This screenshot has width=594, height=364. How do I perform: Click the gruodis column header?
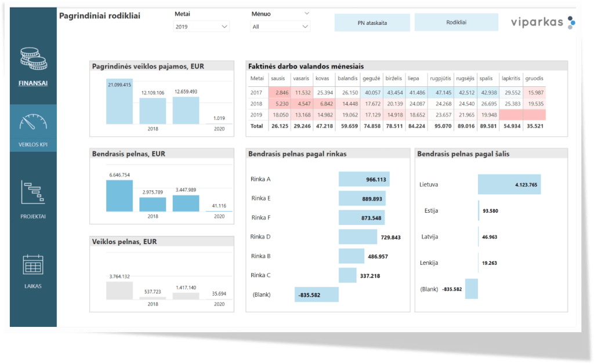pyautogui.click(x=534, y=78)
